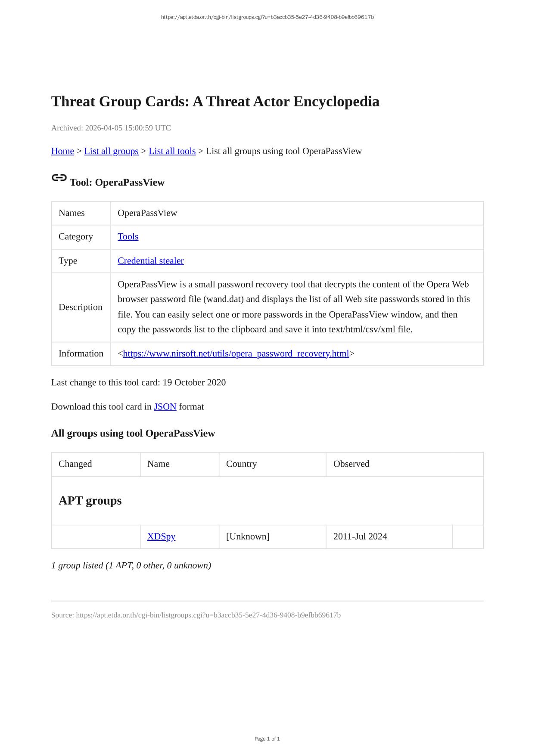The height and width of the screenshot is (756, 535).
Task: Open the List all tools breadcrumb
Action: point(172,151)
